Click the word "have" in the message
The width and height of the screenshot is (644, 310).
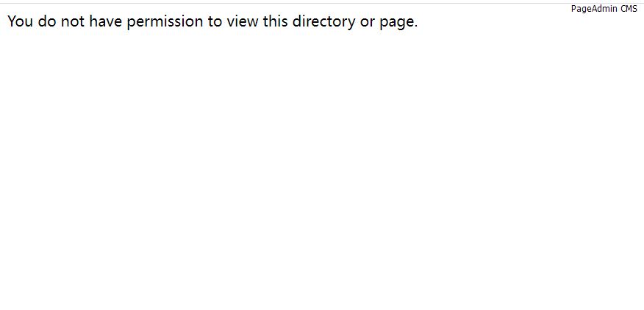click(x=106, y=22)
